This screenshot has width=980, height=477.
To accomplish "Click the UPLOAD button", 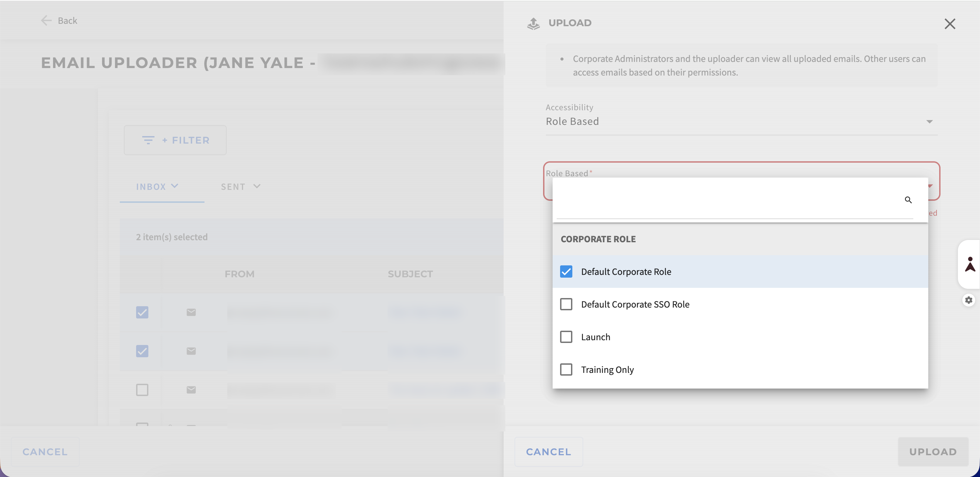I will point(932,451).
